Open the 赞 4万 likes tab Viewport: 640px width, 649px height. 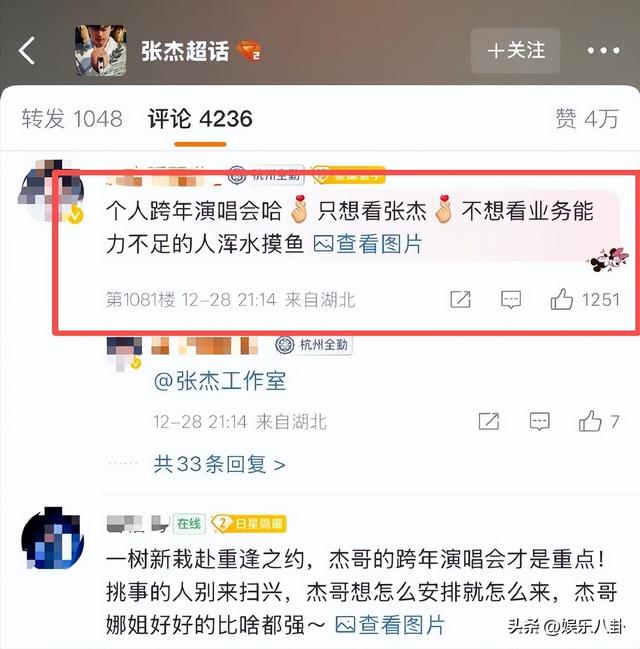click(x=587, y=119)
